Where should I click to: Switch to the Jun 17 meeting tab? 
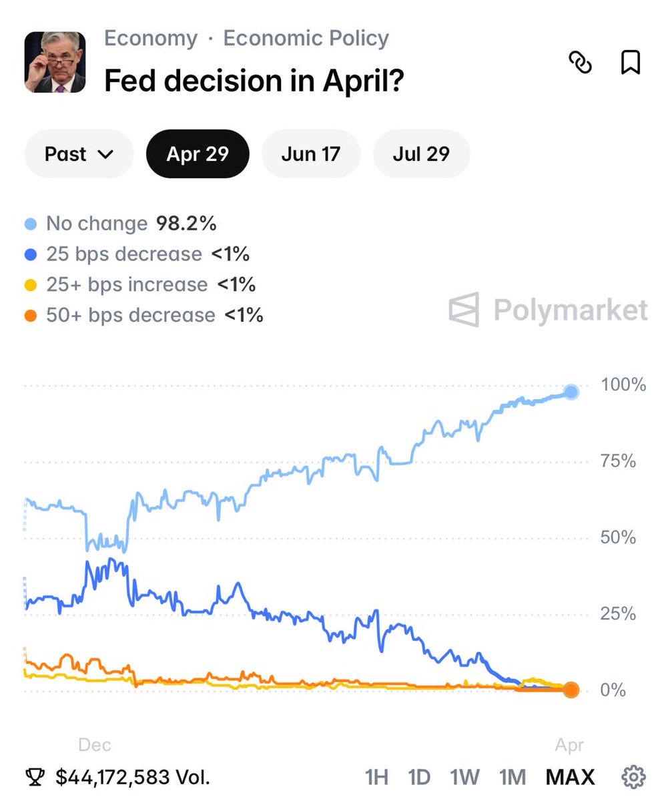pyautogui.click(x=311, y=154)
